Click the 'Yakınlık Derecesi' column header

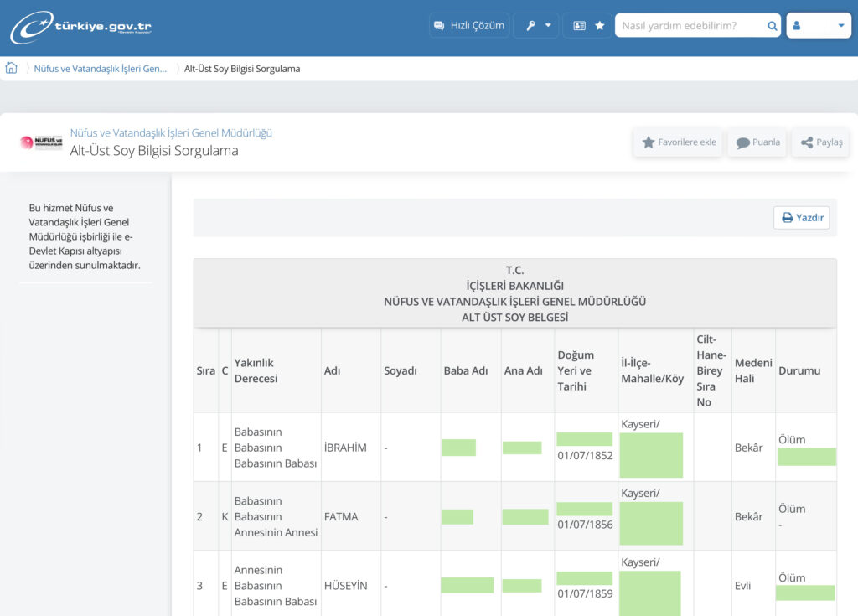255,370
